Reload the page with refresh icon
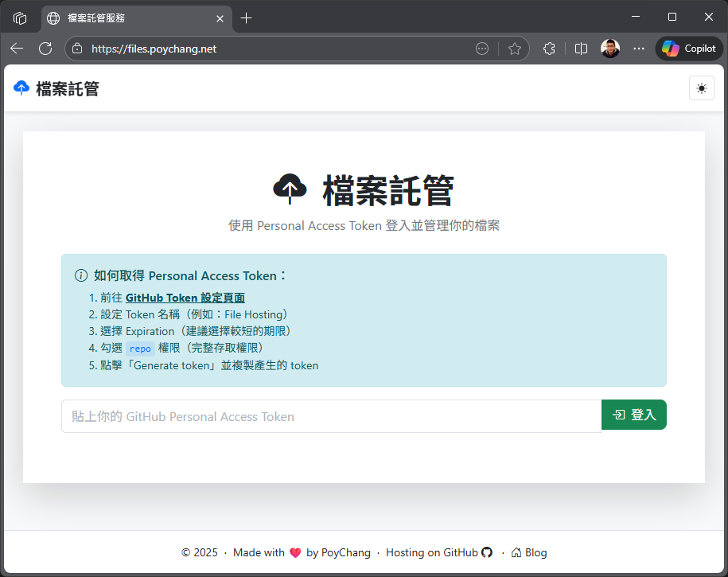 [x=45, y=49]
